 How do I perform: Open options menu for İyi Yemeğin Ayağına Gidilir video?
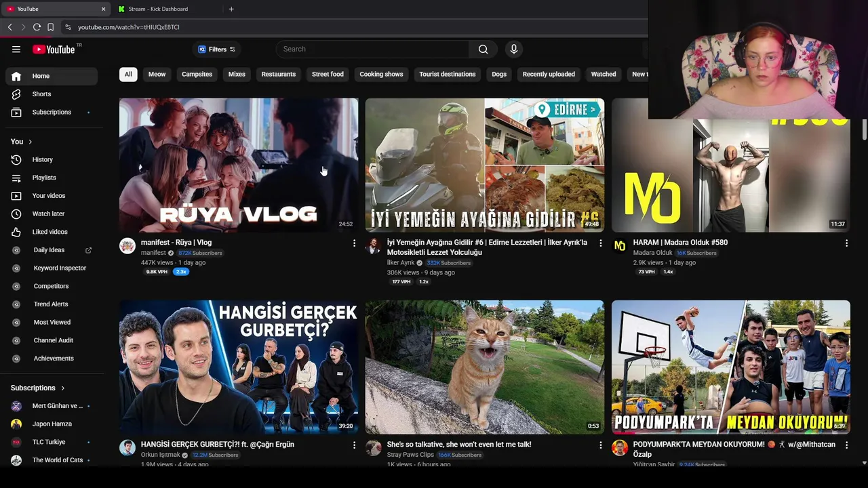tap(600, 243)
